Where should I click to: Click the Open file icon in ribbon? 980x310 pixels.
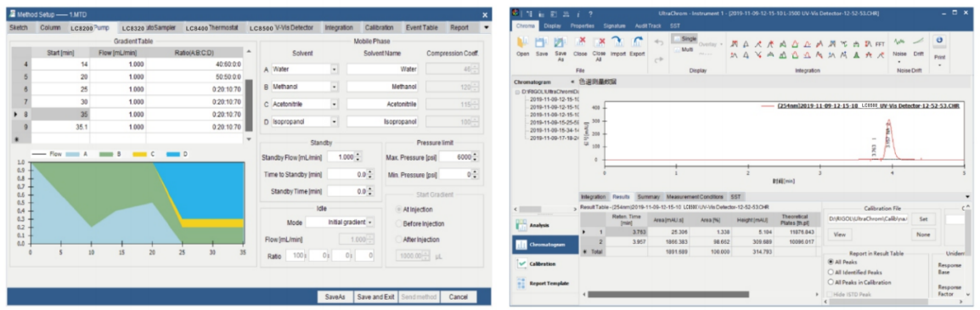coord(522,42)
